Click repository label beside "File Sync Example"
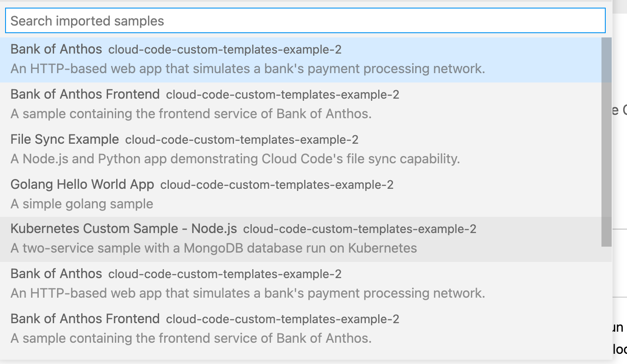Viewport: 627px width, 364px height. (x=241, y=139)
